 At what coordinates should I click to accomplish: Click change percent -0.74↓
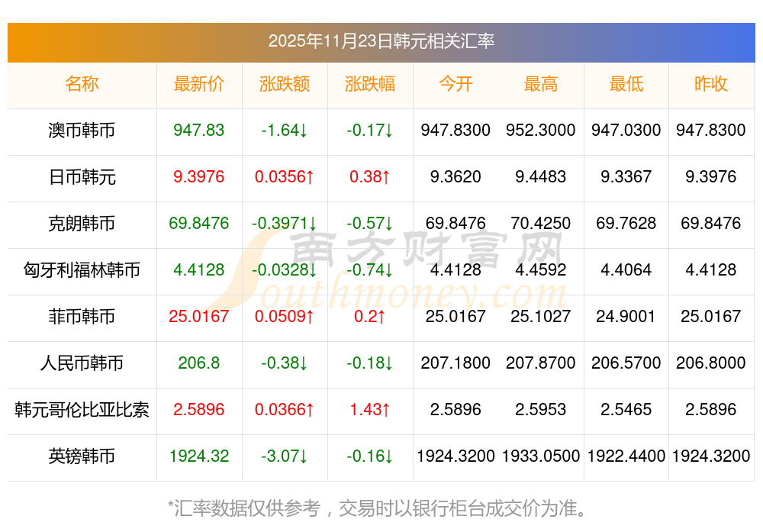[370, 269]
